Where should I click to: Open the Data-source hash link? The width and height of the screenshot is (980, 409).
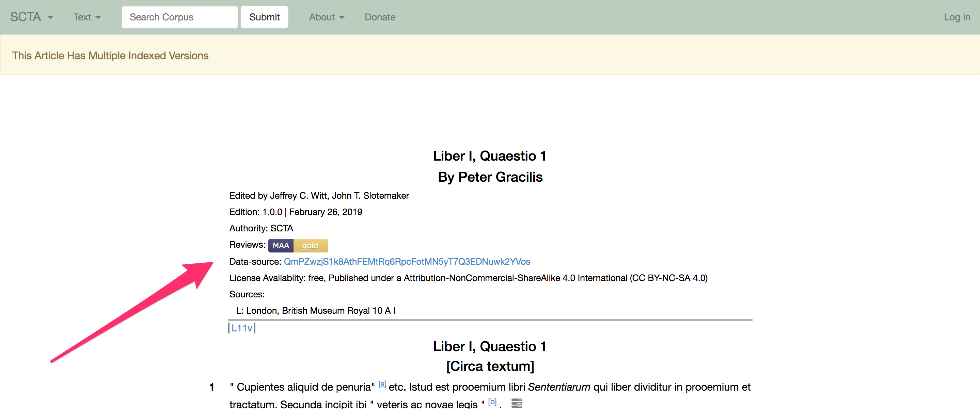click(x=407, y=262)
